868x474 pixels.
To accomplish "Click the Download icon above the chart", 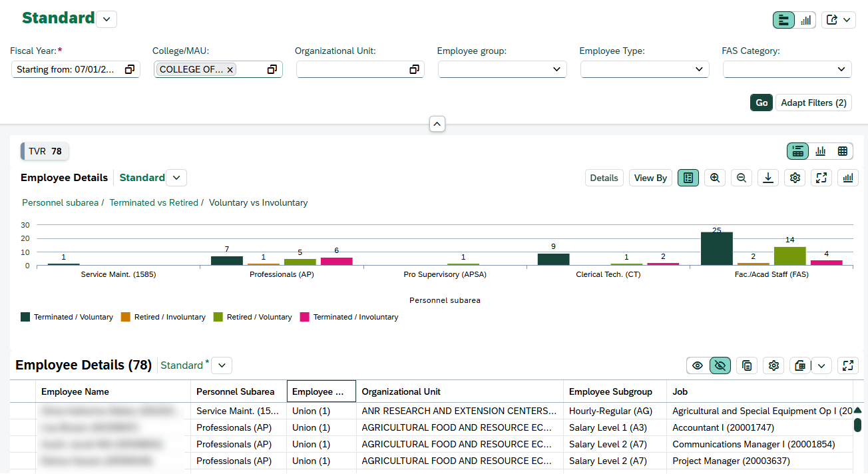I will 768,178.
